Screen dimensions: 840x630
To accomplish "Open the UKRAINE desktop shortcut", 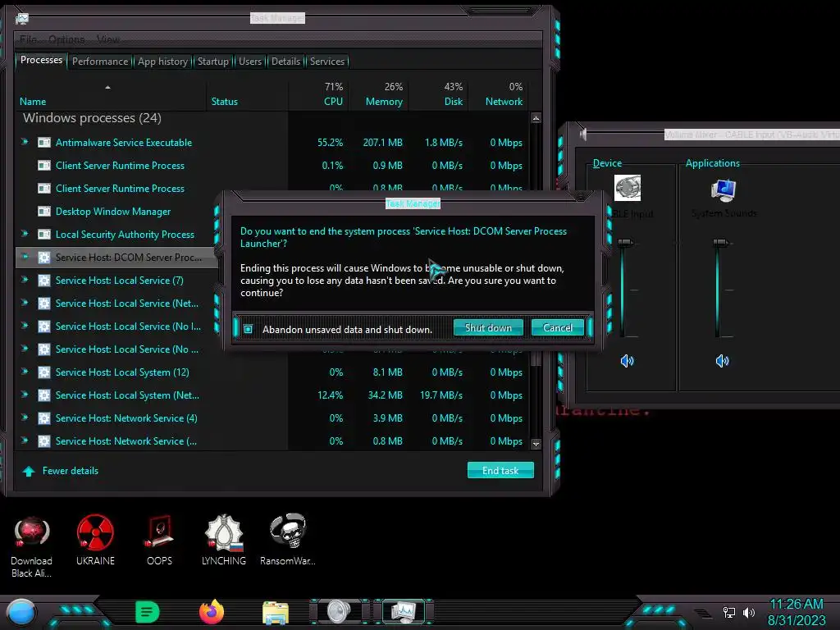I will (x=95, y=540).
